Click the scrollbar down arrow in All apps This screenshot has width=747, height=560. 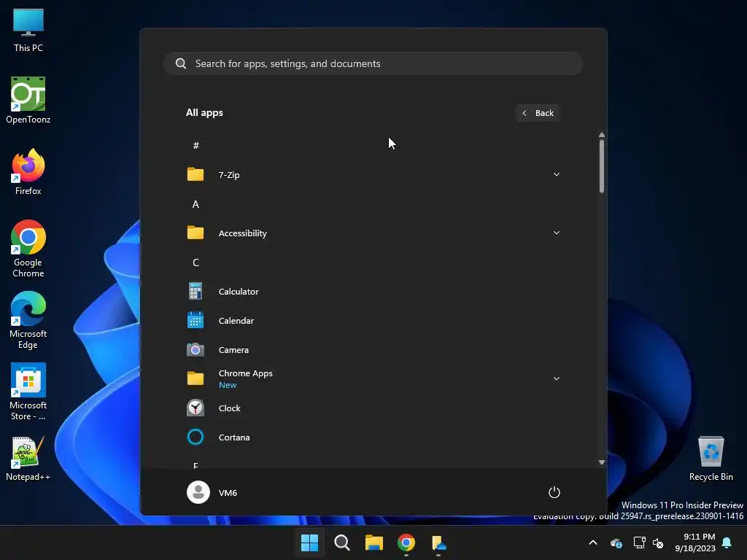pyautogui.click(x=602, y=462)
